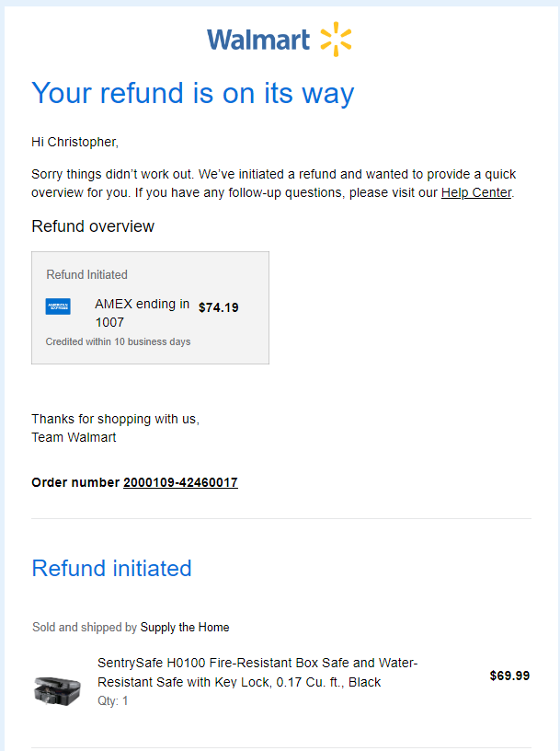Click the Walmart wordmark logo
Viewport: 560px width, 751px height.
tap(258, 40)
